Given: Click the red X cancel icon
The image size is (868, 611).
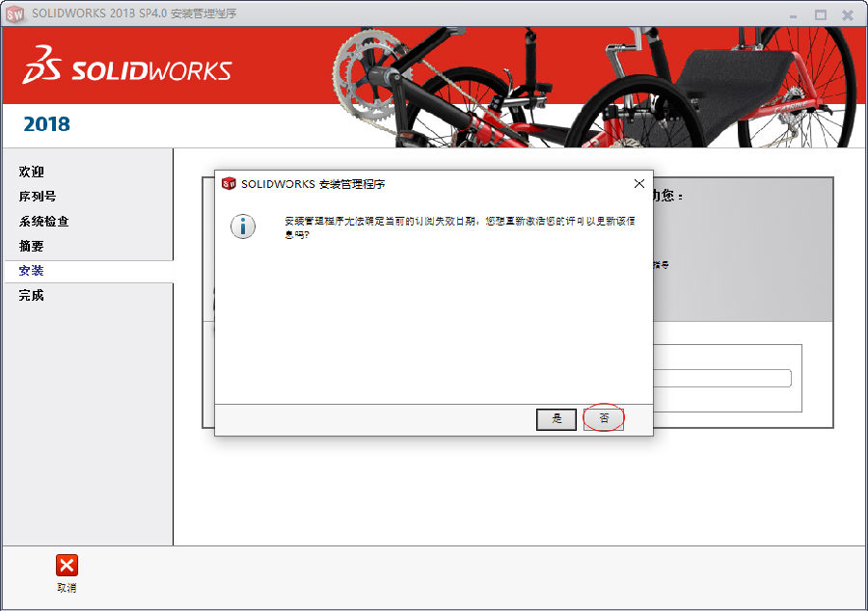Looking at the screenshot, I should (x=67, y=565).
